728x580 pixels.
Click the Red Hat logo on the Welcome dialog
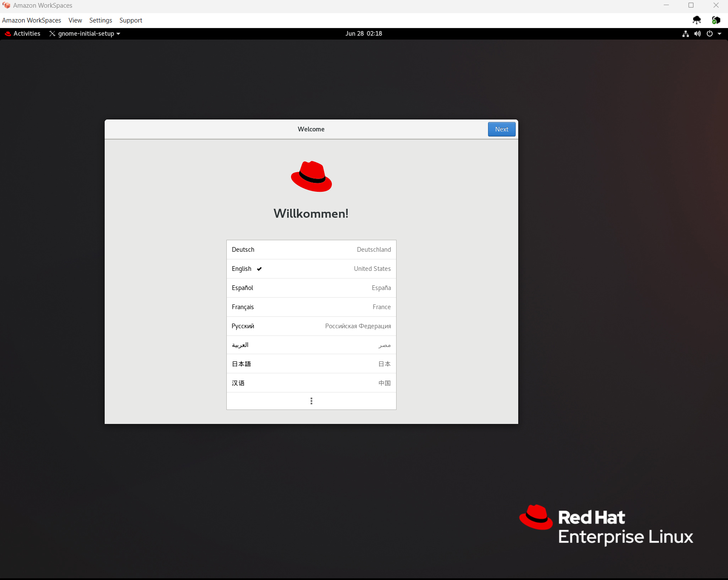311,176
